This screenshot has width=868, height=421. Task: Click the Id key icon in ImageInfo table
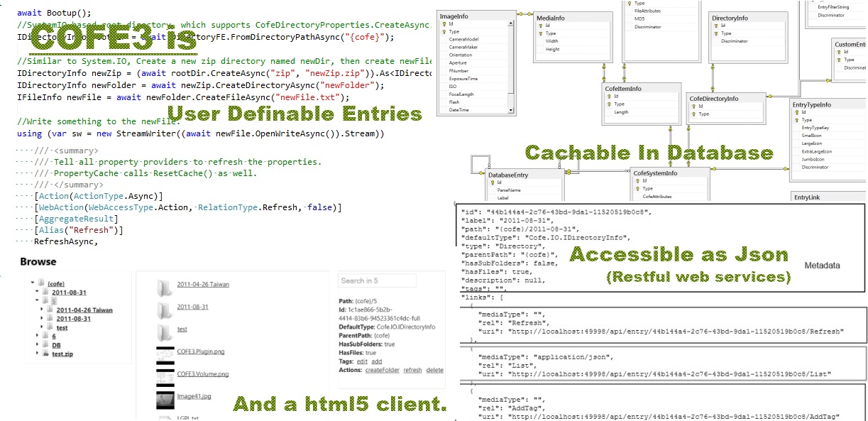(x=444, y=24)
